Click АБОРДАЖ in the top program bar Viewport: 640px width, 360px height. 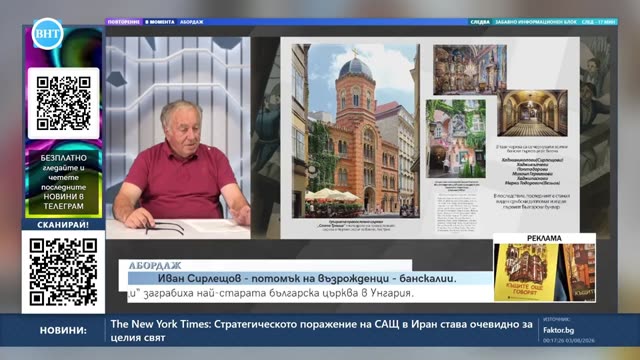click(191, 22)
